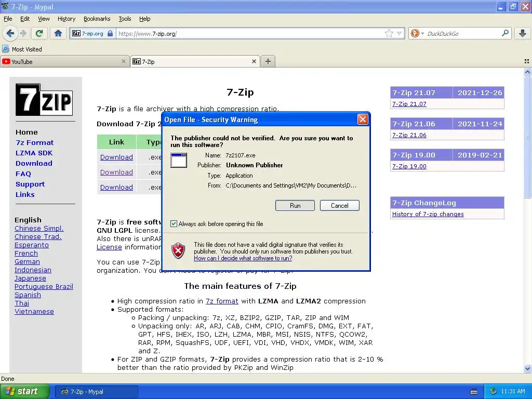Click the padlock site security icon
532x399 pixels.
coord(110,33)
